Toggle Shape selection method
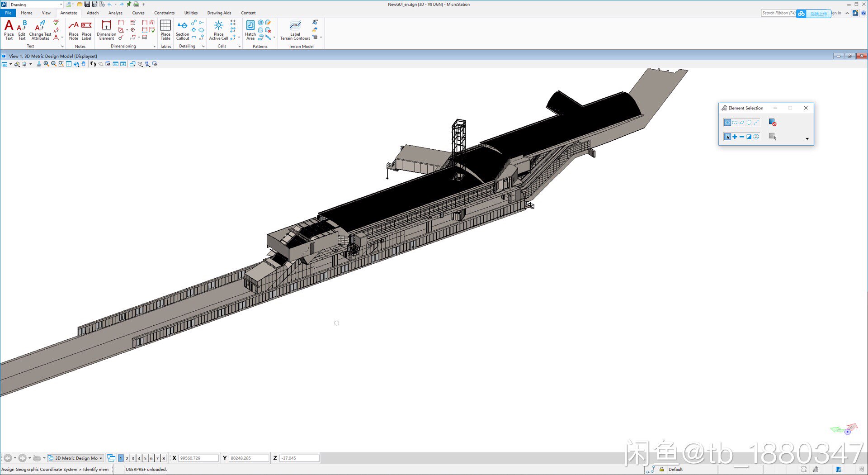This screenshot has width=868, height=475. 742,123
